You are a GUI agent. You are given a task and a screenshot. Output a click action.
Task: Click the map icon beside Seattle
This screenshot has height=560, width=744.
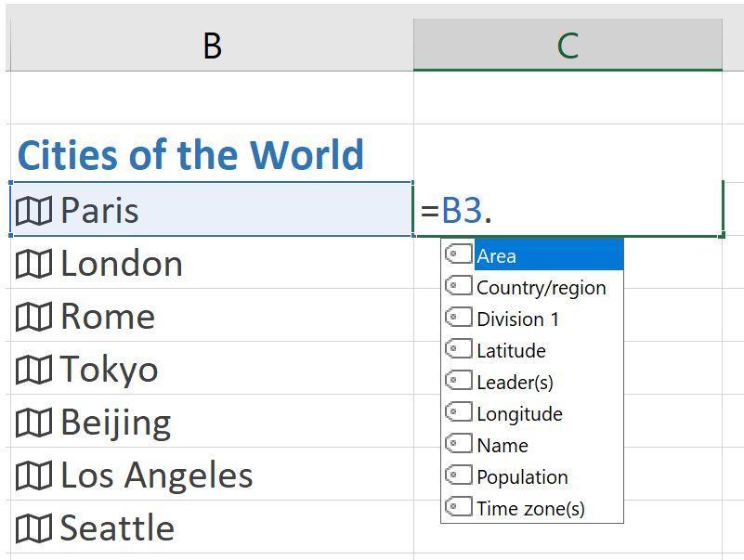[33, 528]
